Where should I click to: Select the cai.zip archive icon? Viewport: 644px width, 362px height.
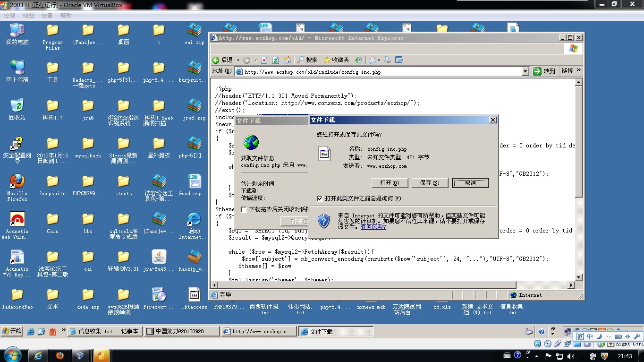(195, 34)
